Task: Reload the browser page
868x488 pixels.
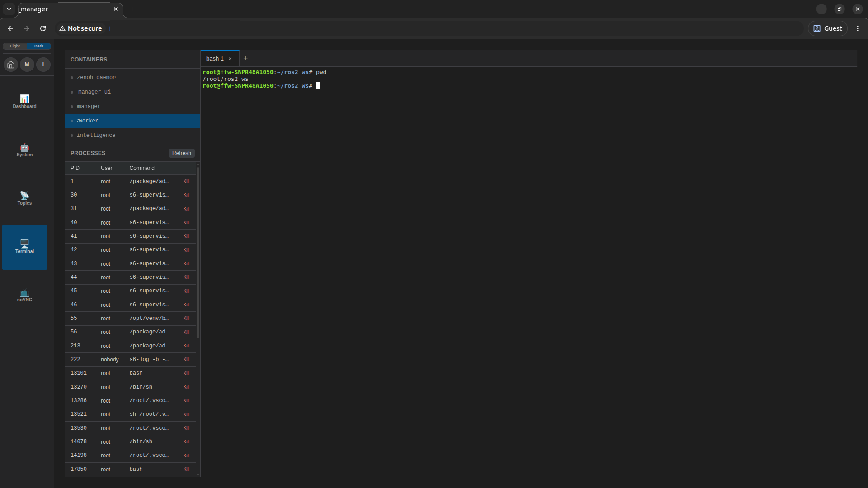Action: point(43,28)
